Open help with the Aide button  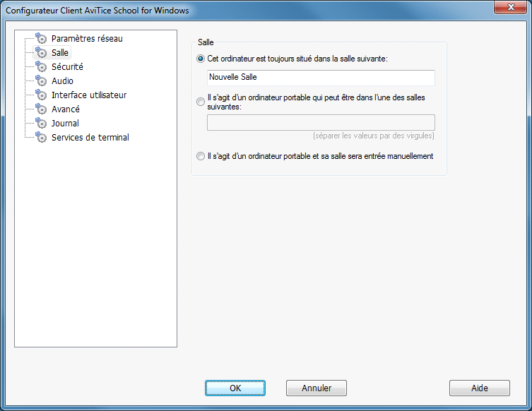(x=479, y=388)
